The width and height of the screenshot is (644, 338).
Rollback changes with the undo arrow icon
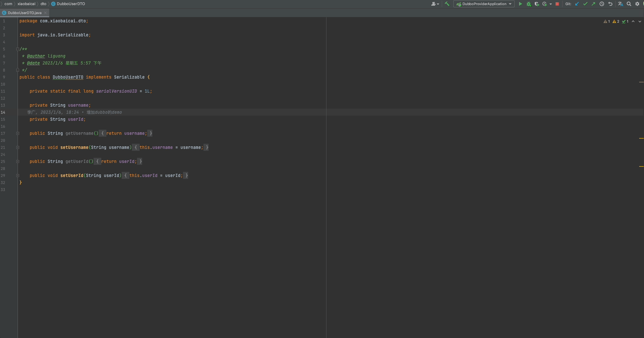[610, 4]
